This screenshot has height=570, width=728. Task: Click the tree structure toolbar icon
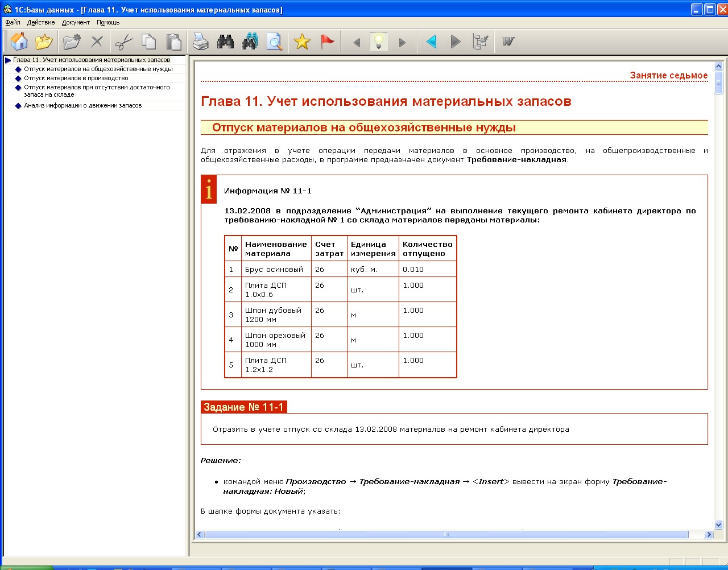pyautogui.click(x=481, y=42)
